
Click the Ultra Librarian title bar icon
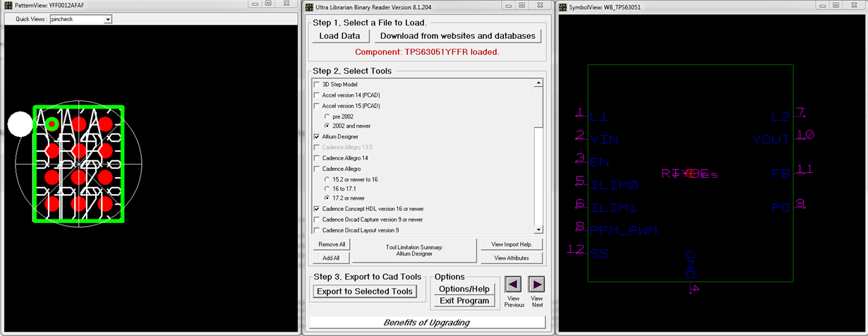(x=308, y=6)
